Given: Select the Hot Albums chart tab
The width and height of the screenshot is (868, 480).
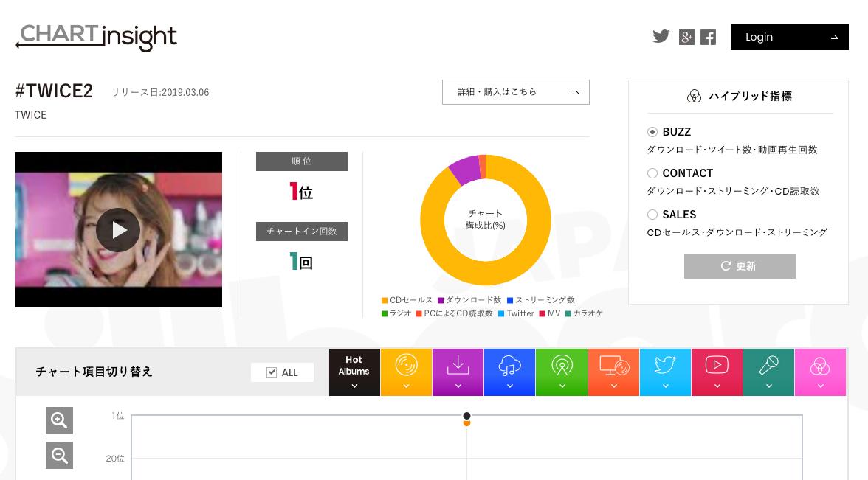Looking at the screenshot, I should [354, 372].
